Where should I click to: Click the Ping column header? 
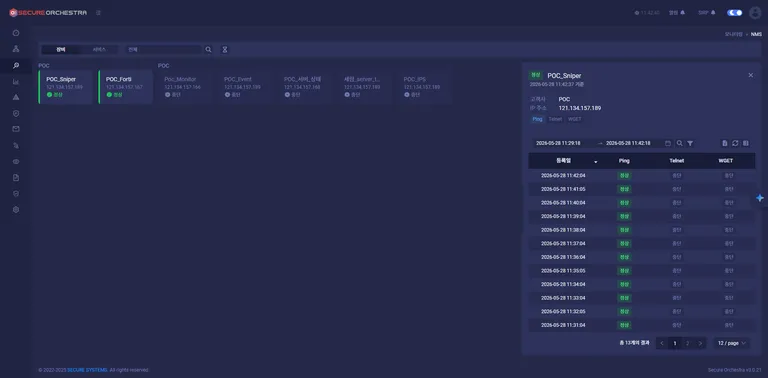(624, 161)
